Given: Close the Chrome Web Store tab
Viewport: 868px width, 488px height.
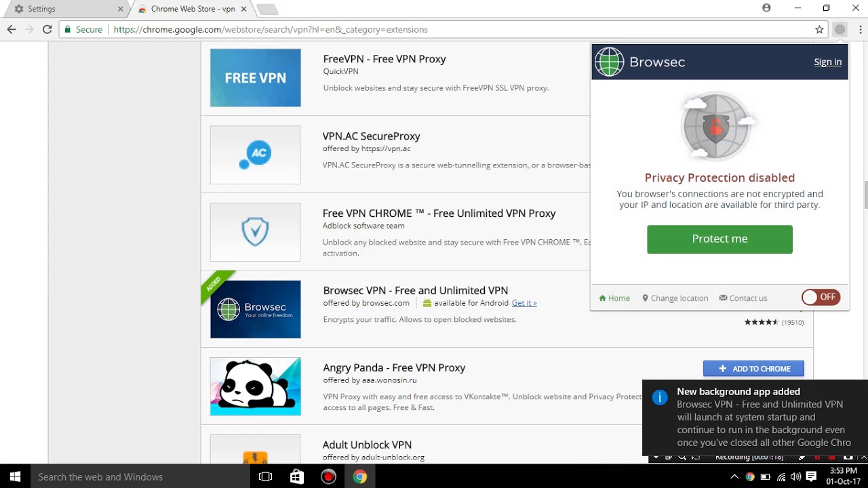Looking at the screenshot, I should point(245,9).
